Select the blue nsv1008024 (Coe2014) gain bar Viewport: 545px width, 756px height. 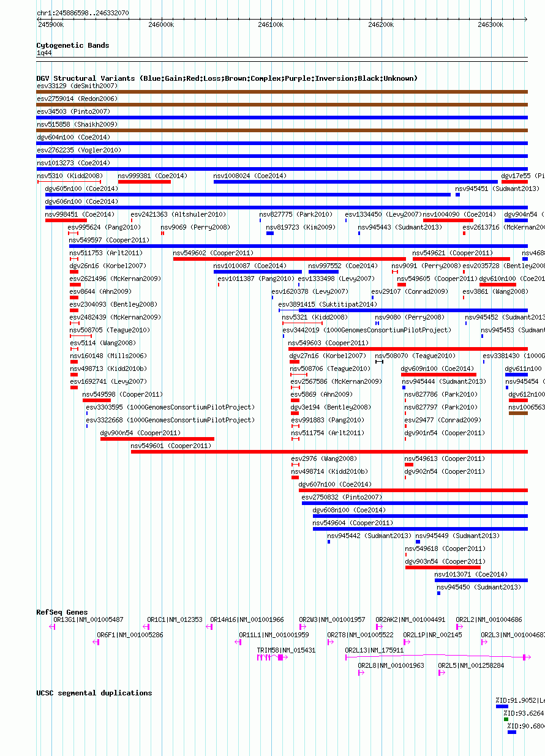(356, 182)
